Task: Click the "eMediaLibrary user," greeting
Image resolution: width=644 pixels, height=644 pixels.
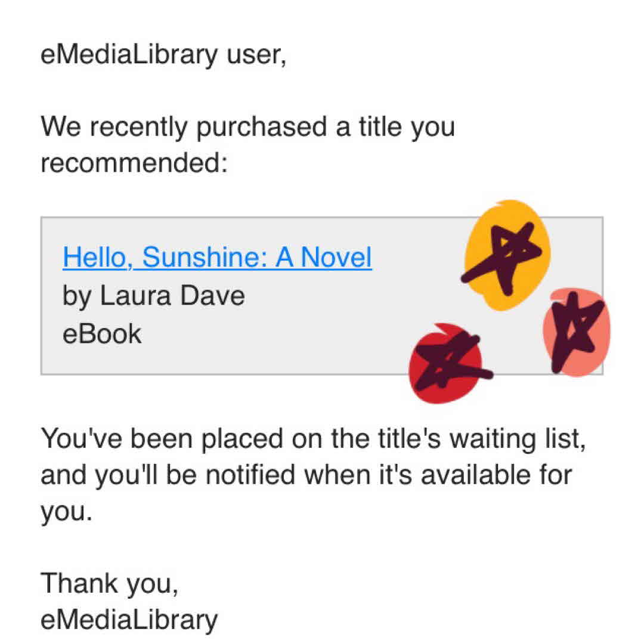Action: [x=163, y=56]
